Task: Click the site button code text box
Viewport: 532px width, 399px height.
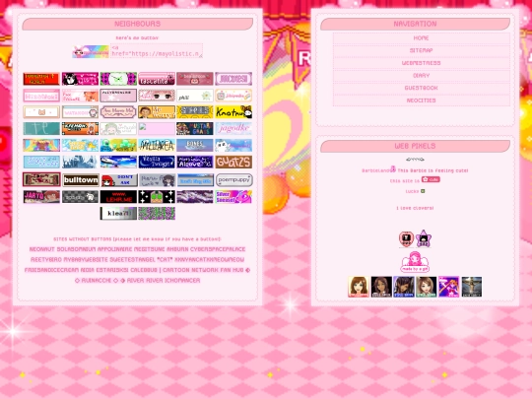Action: pos(157,50)
